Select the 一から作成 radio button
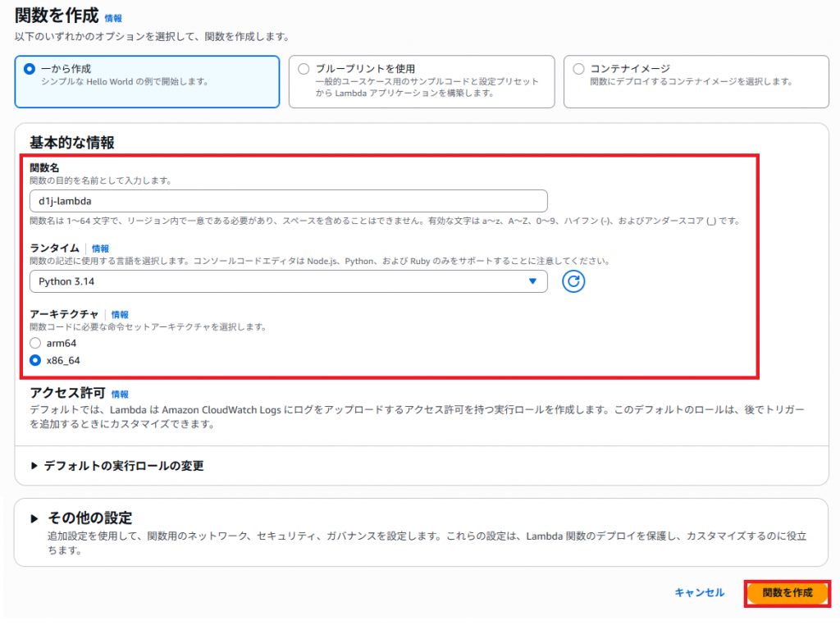The height and width of the screenshot is (625, 840). point(30,69)
